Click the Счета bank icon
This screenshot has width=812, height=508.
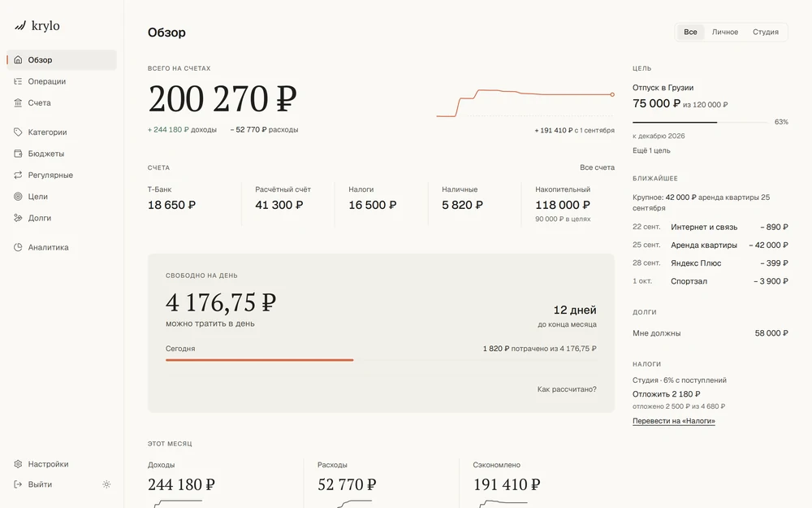(18, 102)
